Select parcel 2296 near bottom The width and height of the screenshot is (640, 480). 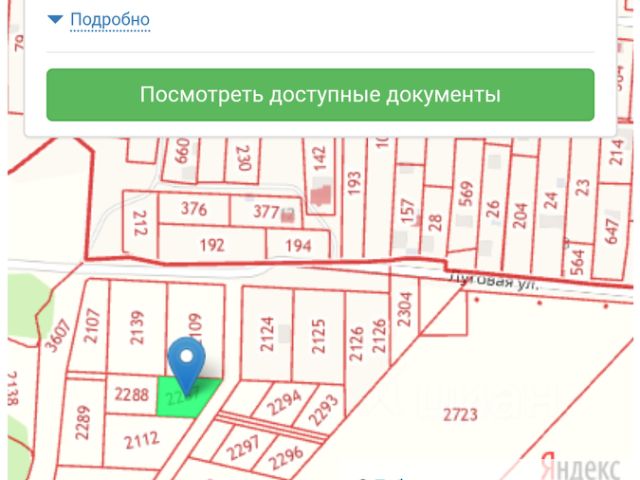[x=285, y=456]
